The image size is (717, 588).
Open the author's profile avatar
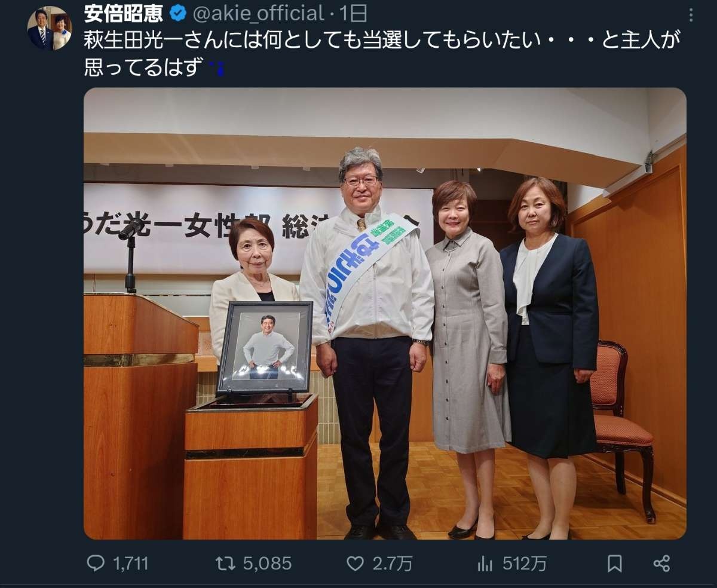(x=49, y=28)
